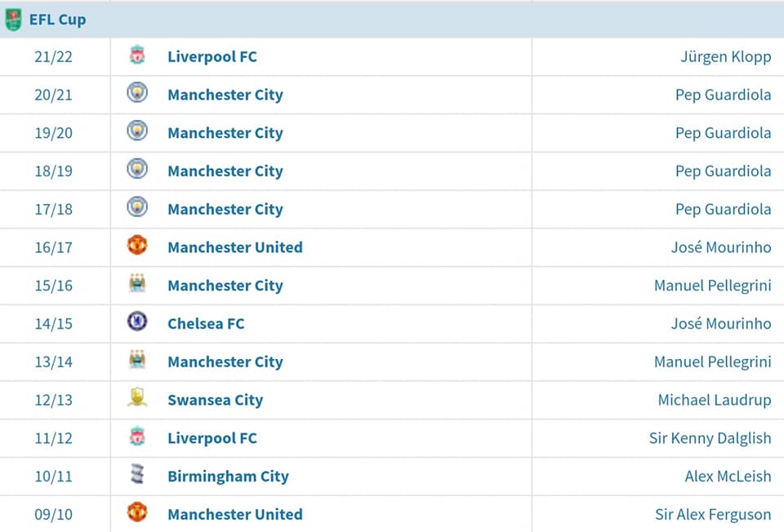Open Swansea City club link
The height and width of the screenshot is (532, 784).
215,400
